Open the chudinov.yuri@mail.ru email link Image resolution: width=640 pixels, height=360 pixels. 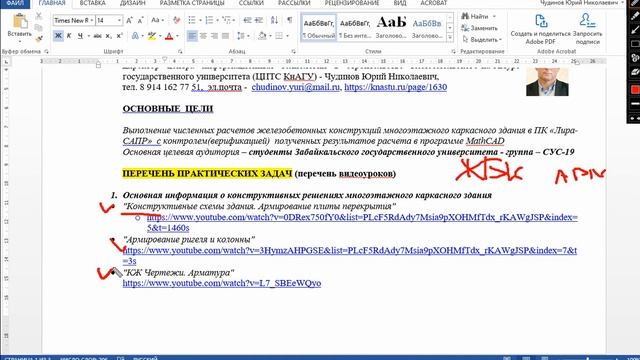click(296, 87)
